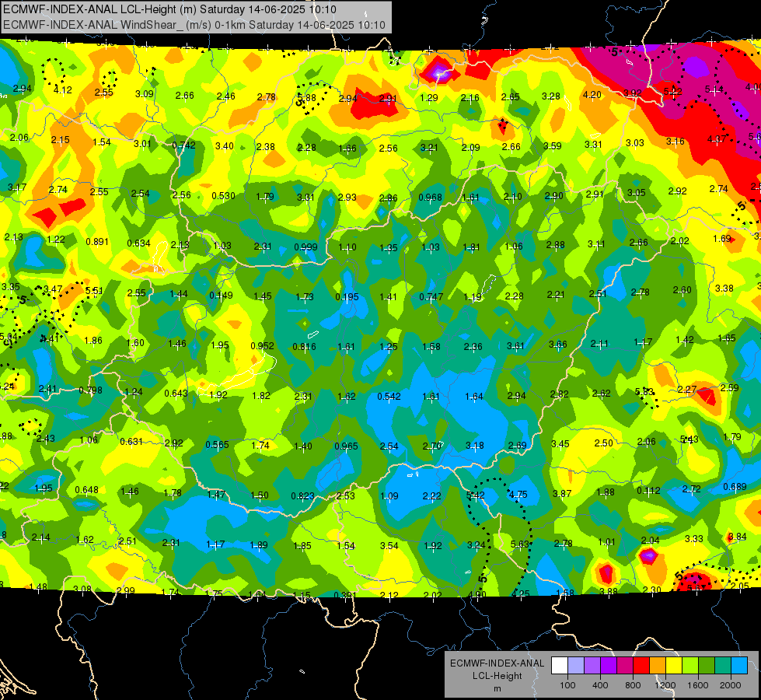The height and width of the screenshot is (700, 761).
Task: Click the shear value 5.63
Action: pos(520,544)
